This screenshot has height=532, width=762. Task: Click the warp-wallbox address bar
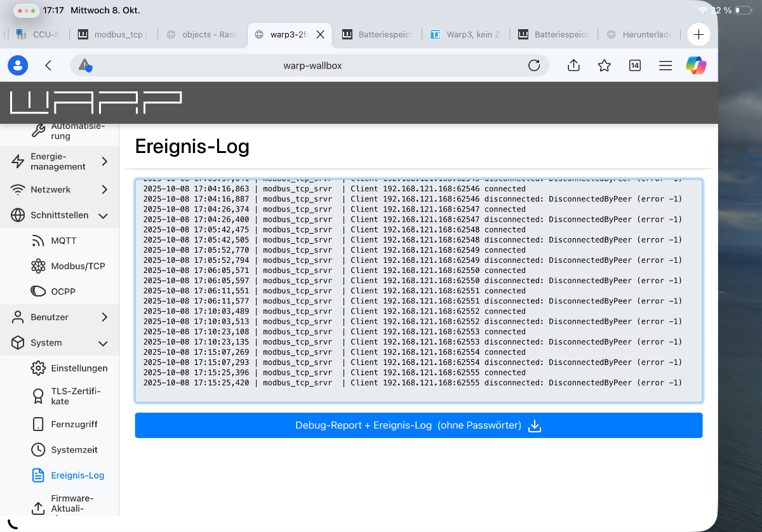[312, 65]
